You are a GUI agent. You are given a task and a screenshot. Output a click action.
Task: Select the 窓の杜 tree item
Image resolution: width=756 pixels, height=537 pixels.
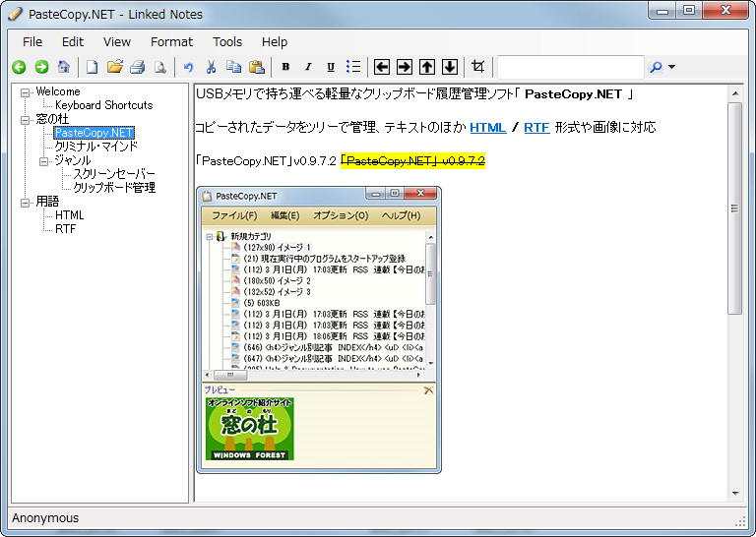coord(52,119)
